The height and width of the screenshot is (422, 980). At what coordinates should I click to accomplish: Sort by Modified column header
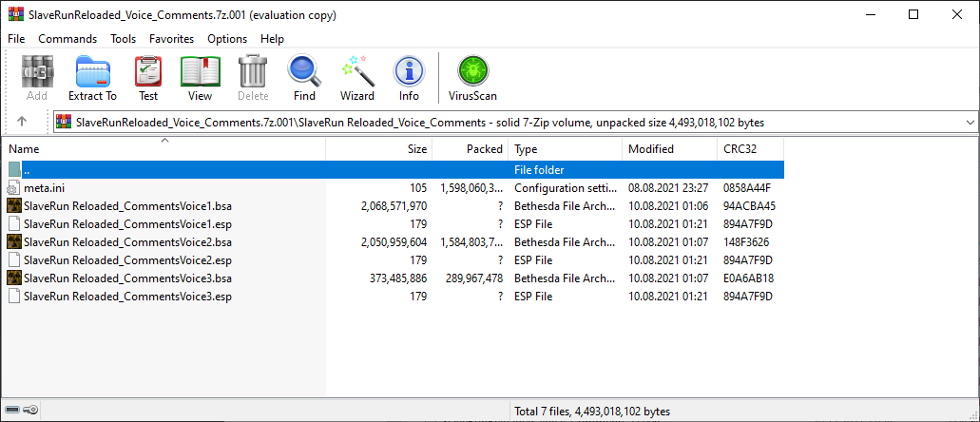coord(669,149)
